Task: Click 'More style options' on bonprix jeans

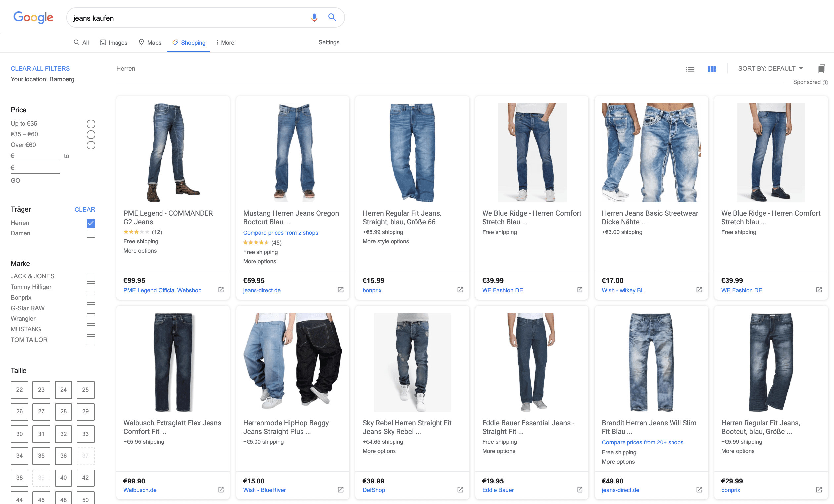Action: (386, 241)
